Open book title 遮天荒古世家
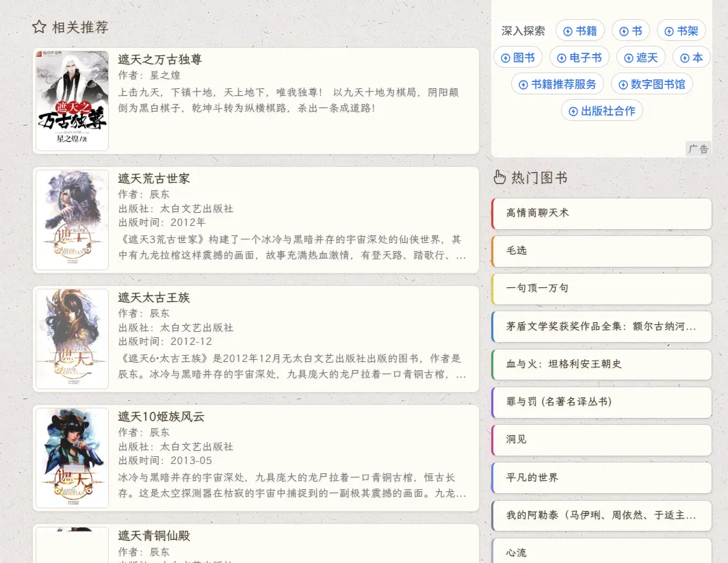 tap(154, 179)
